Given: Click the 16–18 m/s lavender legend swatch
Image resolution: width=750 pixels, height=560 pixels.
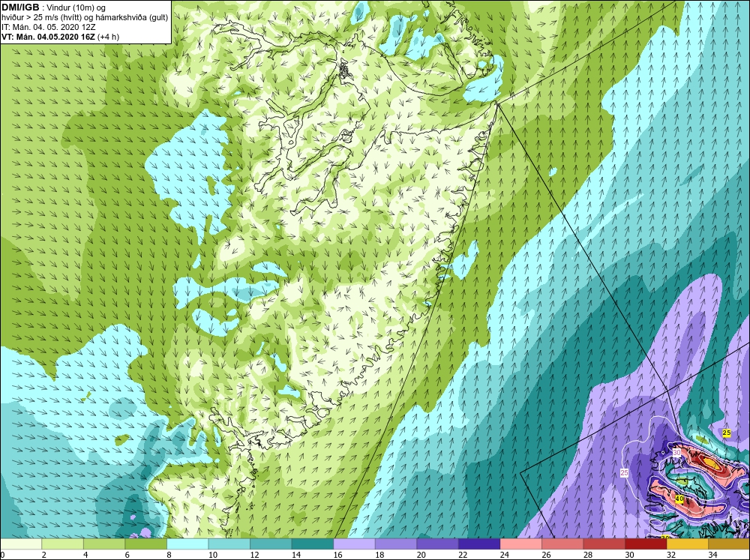Looking at the screenshot, I should pos(354,544).
